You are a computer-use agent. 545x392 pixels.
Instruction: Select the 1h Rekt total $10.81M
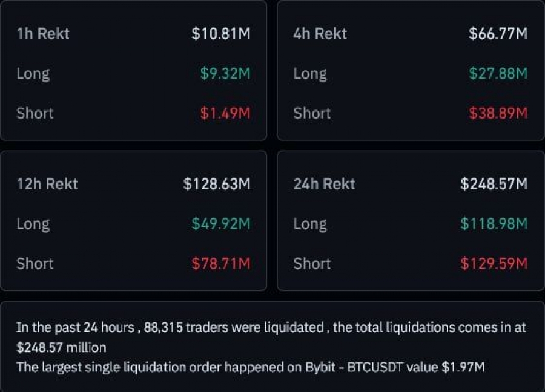click(x=220, y=34)
